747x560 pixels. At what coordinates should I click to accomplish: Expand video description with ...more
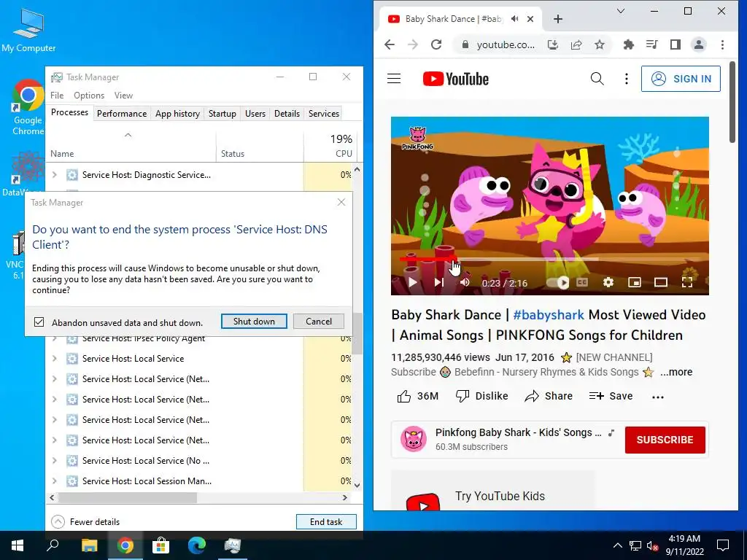676,372
